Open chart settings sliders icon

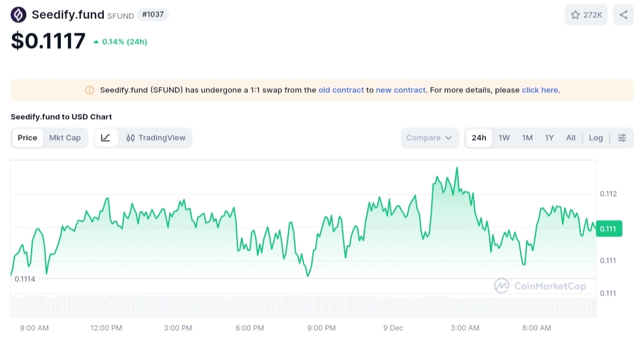pos(622,138)
